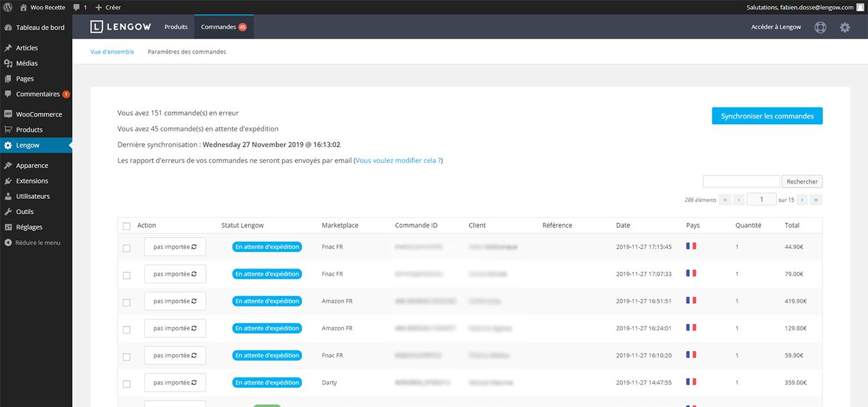Open the Lengow settings gear icon

pos(845,28)
